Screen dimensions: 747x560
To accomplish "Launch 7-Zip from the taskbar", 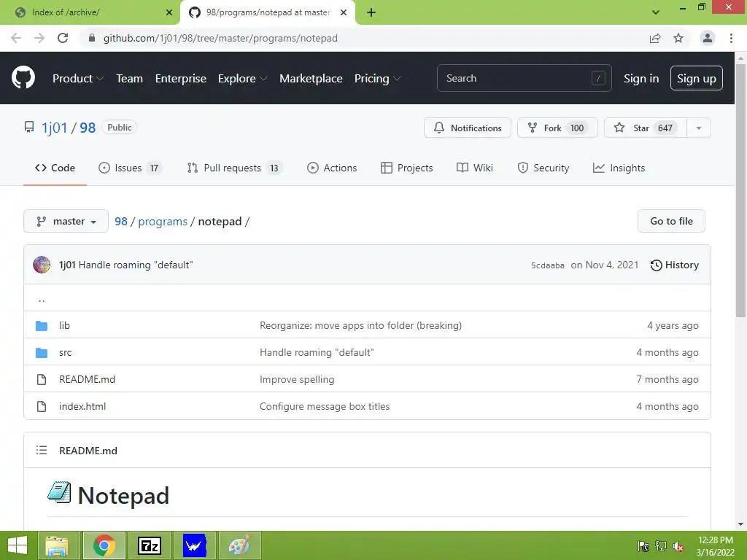I will (x=150, y=545).
